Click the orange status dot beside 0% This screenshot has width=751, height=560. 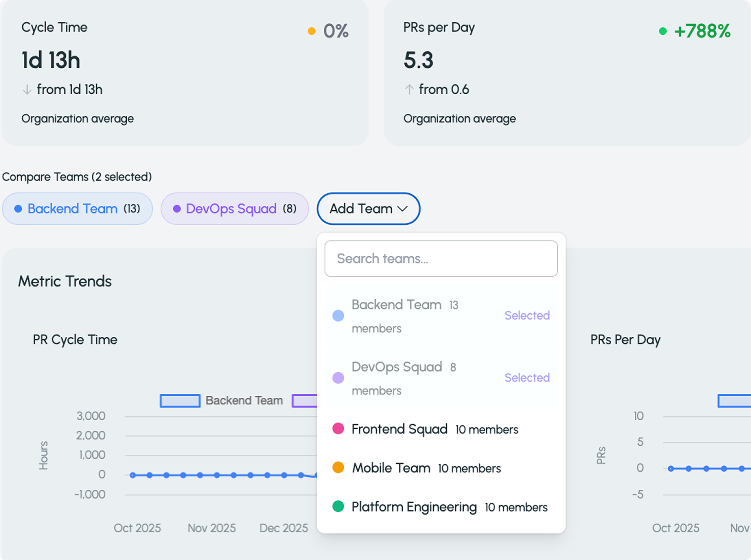click(x=311, y=31)
